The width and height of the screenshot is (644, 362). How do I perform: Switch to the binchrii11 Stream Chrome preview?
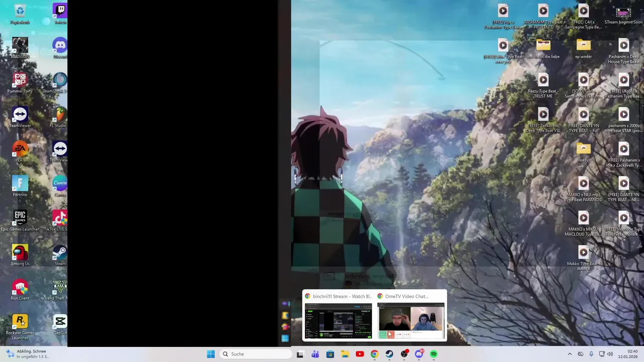(338, 315)
